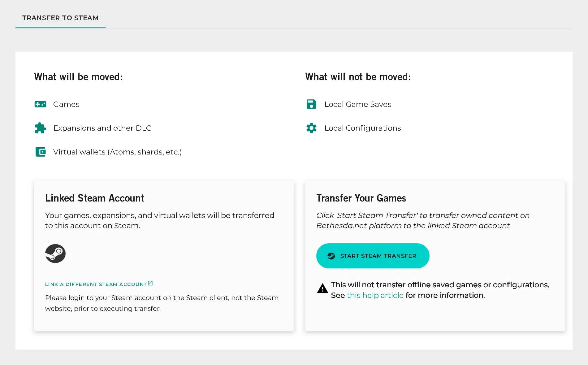588x365 pixels.
Task: Select 'Expansions and other DLC' text
Action: tap(102, 128)
